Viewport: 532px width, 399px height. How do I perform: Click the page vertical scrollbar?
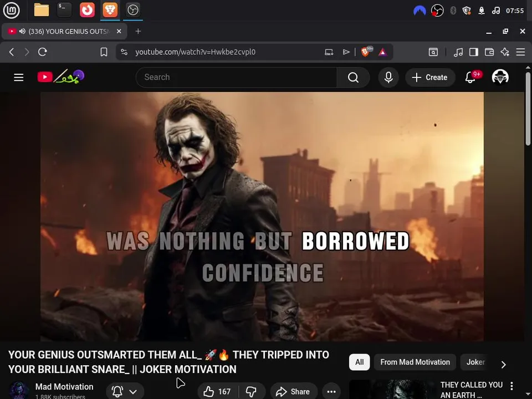528,109
